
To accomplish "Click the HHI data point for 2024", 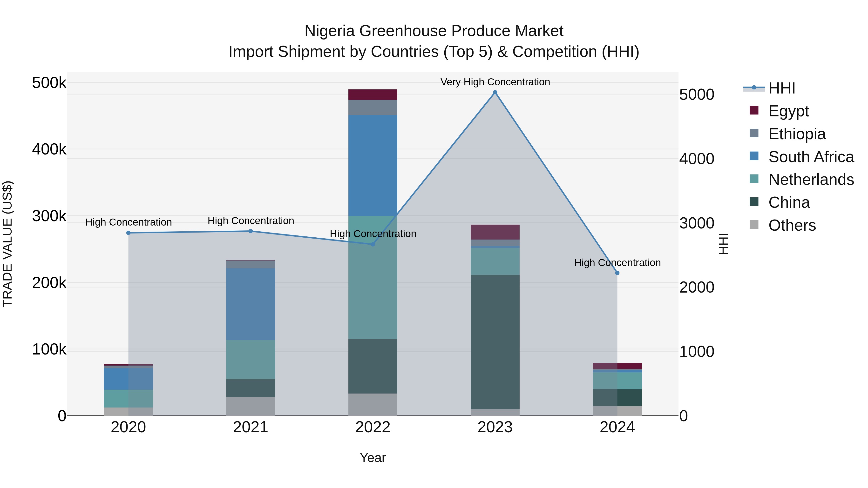I will [x=617, y=273].
